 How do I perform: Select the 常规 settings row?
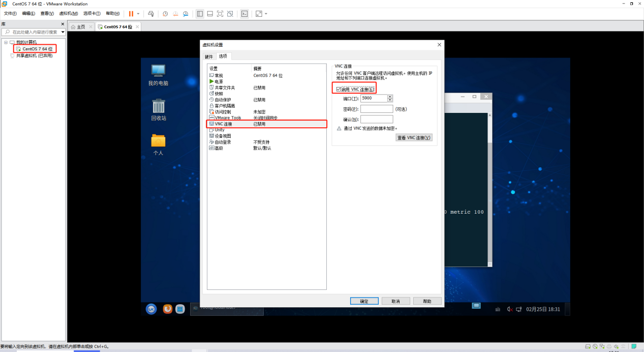(x=267, y=75)
